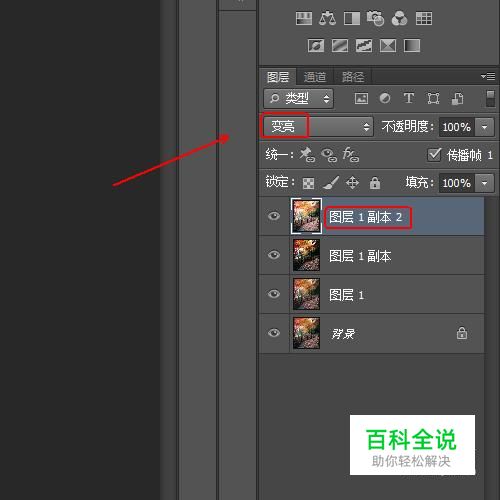Click the padlock on the 背景 layer
The image size is (500, 500).
point(462,333)
